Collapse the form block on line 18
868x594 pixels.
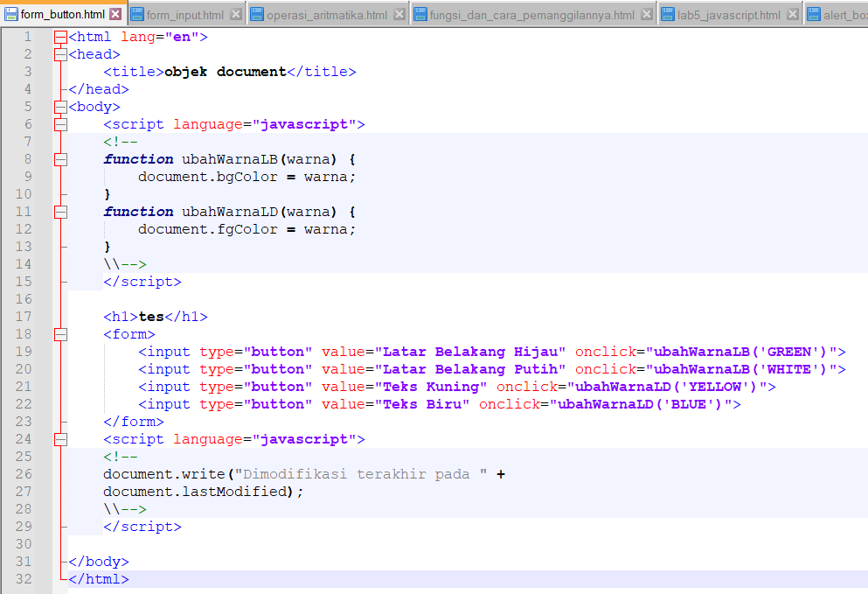(x=61, y=335)
